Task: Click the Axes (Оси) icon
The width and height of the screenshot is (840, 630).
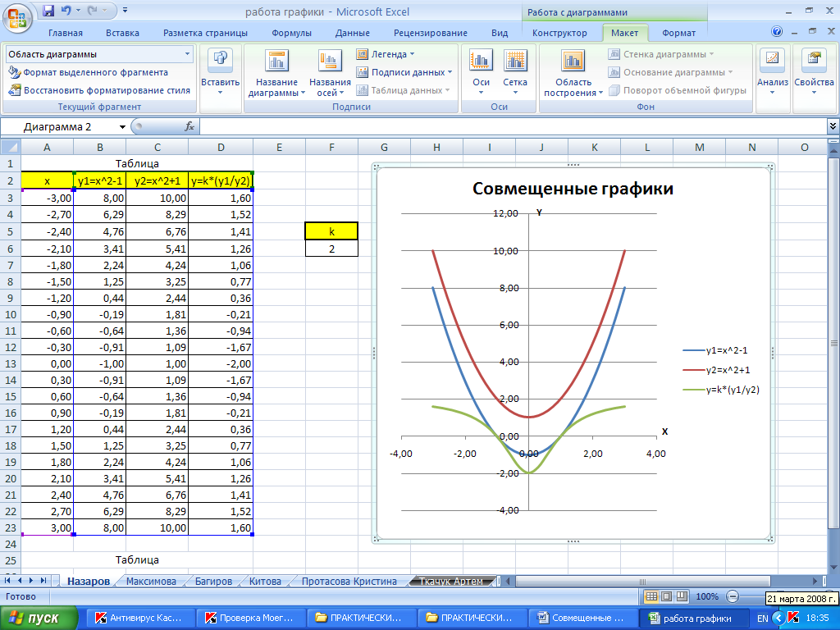Action: [x=481, y=61]
